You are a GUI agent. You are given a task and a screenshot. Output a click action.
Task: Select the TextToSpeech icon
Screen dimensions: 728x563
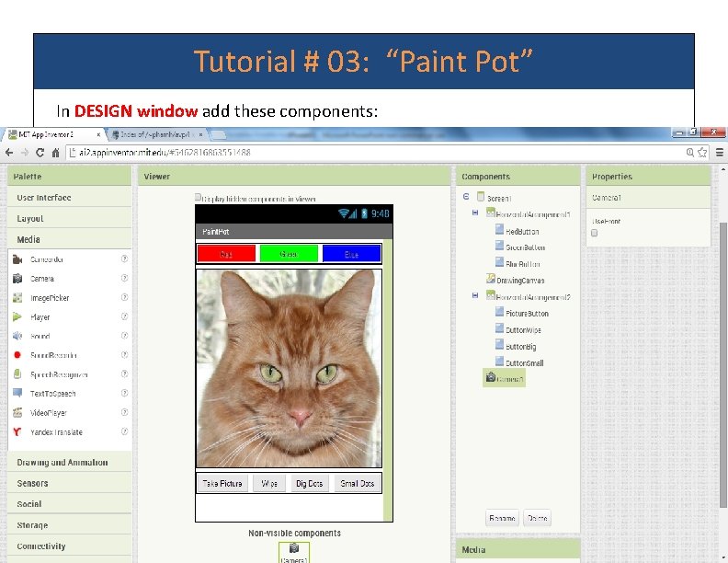(17, 393)
